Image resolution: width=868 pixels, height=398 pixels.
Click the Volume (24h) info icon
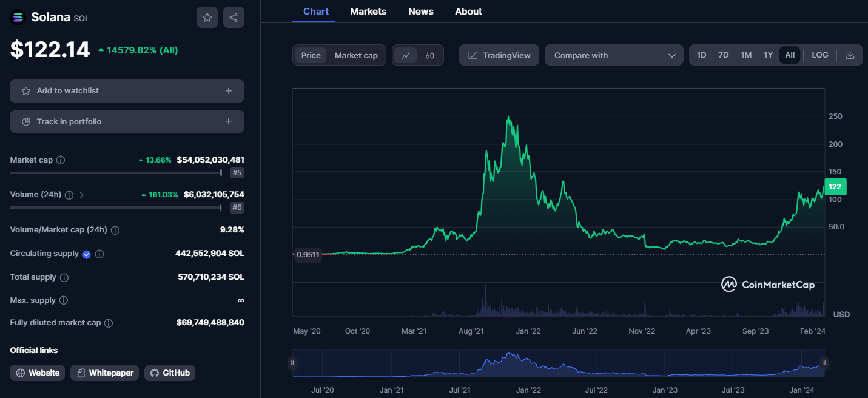(x=69, y=195)
